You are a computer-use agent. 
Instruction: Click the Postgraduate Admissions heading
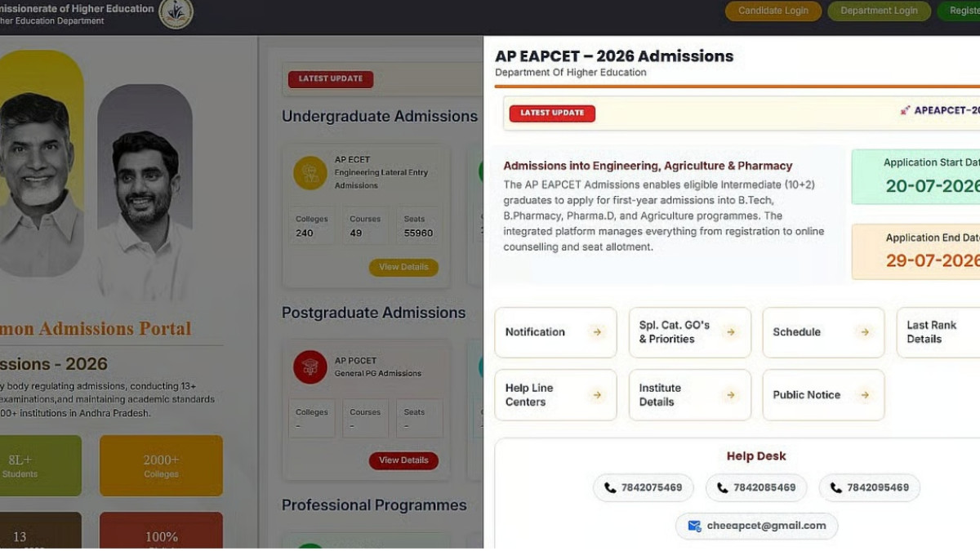373,313
